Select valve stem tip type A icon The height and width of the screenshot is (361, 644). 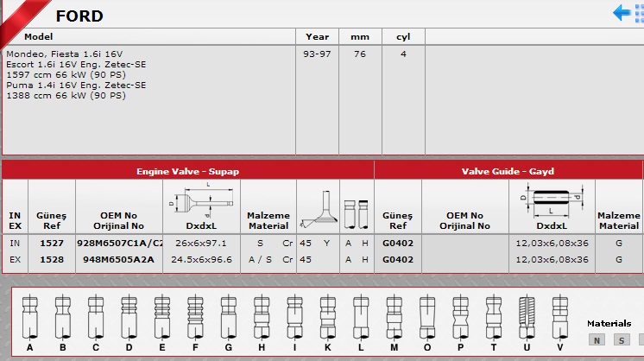(30, 317)
